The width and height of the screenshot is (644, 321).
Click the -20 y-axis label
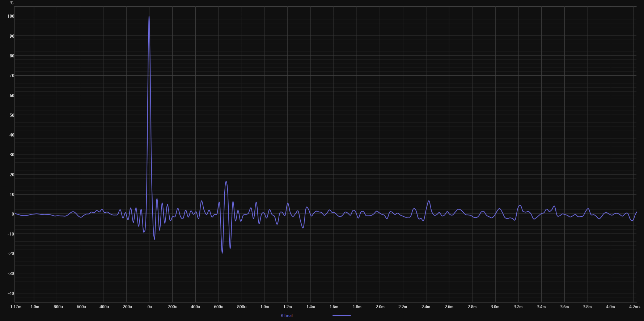tap(11, 254)
